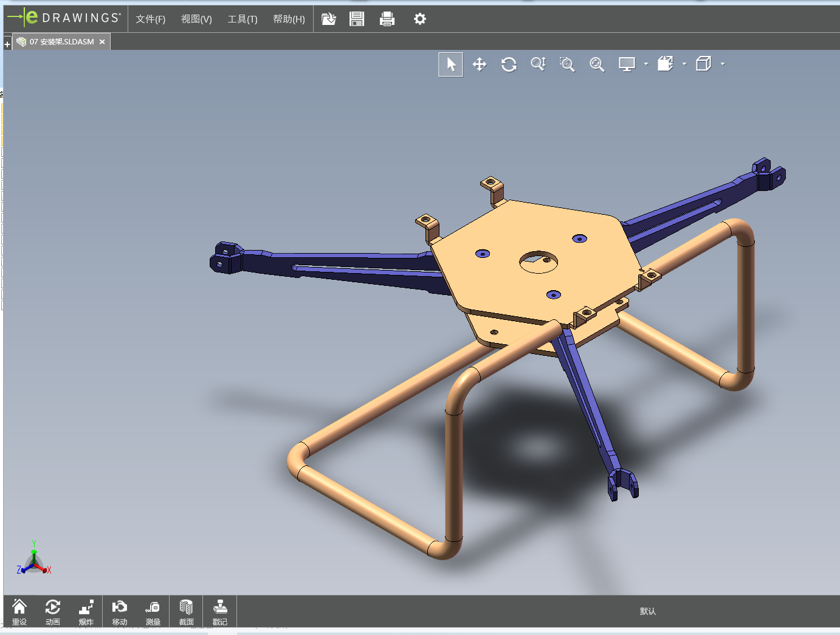Open the view orientation dropdown arrow
840x635 pixels.
click(684, 64)
